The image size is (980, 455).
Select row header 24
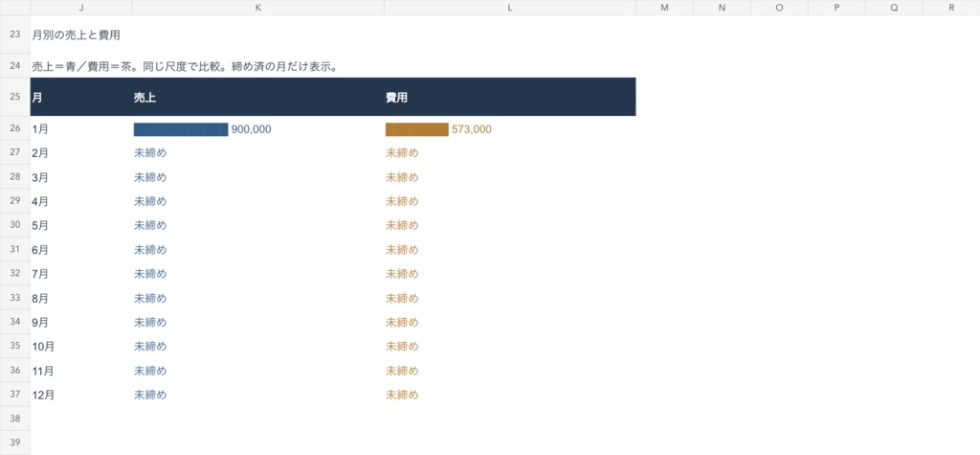(15, 66)
